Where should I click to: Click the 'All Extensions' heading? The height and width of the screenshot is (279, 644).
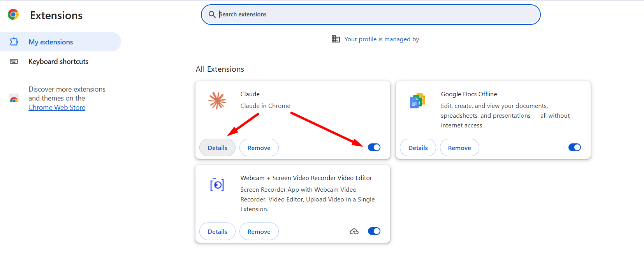[x=220, y=69]
